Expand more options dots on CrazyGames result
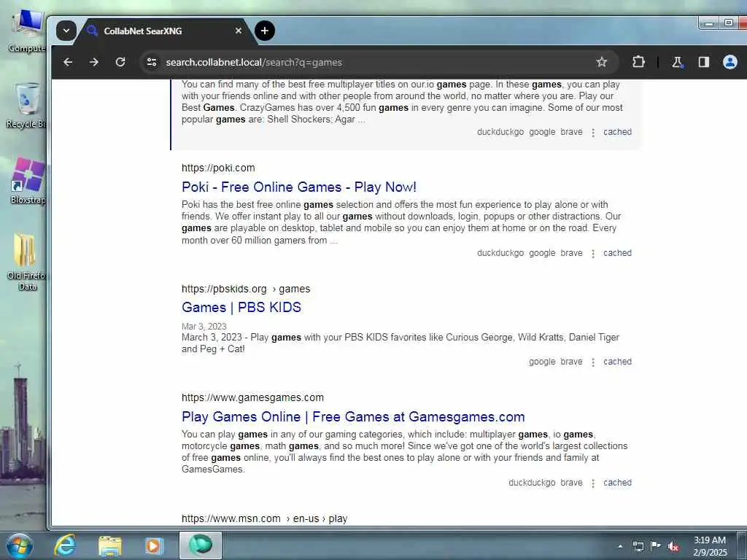The width and height of the screenshot is (747, 560). click(593, 133)
